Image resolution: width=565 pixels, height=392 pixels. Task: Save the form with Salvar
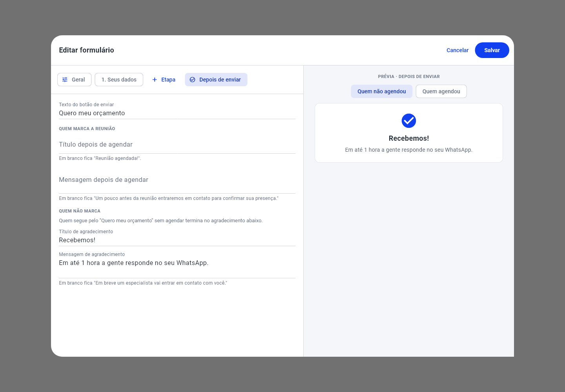point(492,50)
